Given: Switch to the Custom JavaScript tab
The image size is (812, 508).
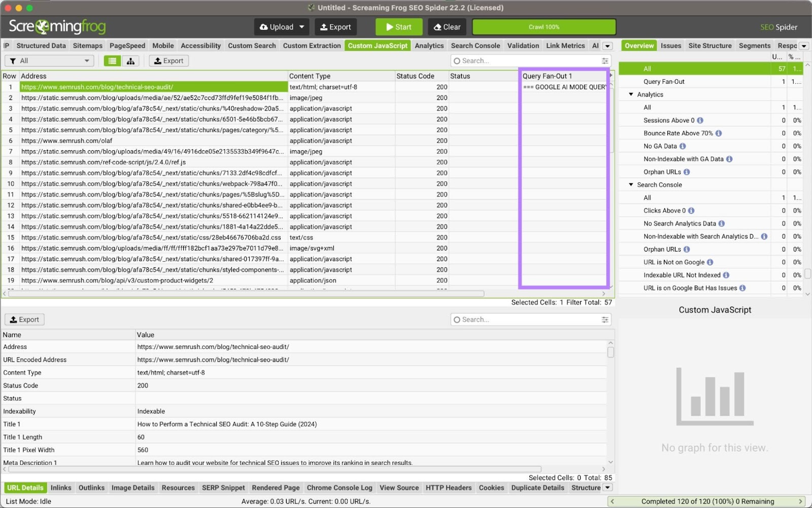Looking at the screenshot, I should pyautogui.click(x=378, y=45).
